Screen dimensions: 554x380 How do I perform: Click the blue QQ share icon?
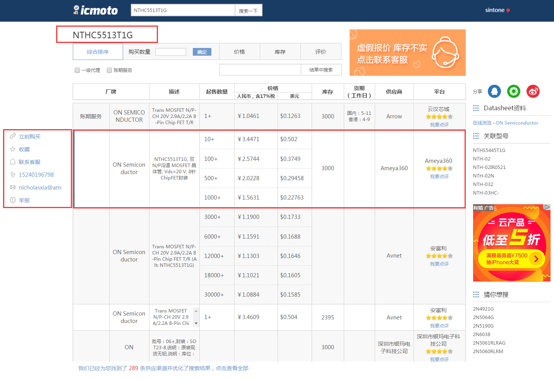click(494, 91)
